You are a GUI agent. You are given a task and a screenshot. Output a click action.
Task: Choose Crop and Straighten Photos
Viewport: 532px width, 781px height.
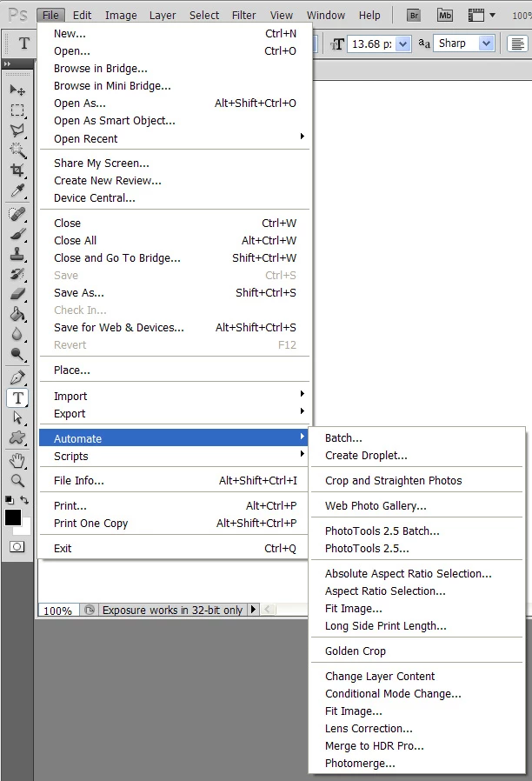[x=417, y=481]
